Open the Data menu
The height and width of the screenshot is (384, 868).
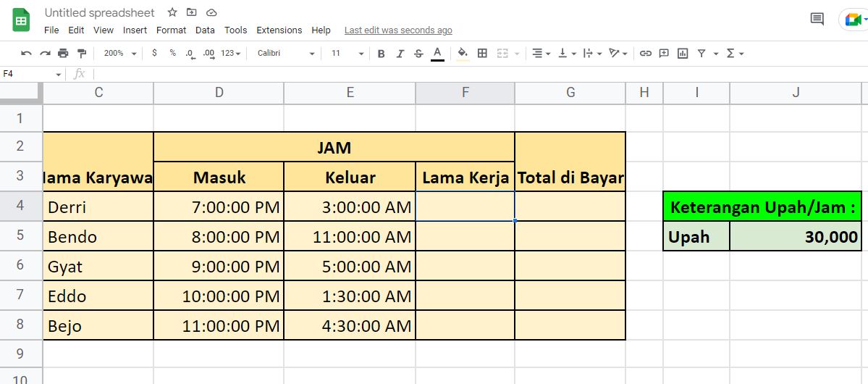pyautogui.click(x=205, y=30)
